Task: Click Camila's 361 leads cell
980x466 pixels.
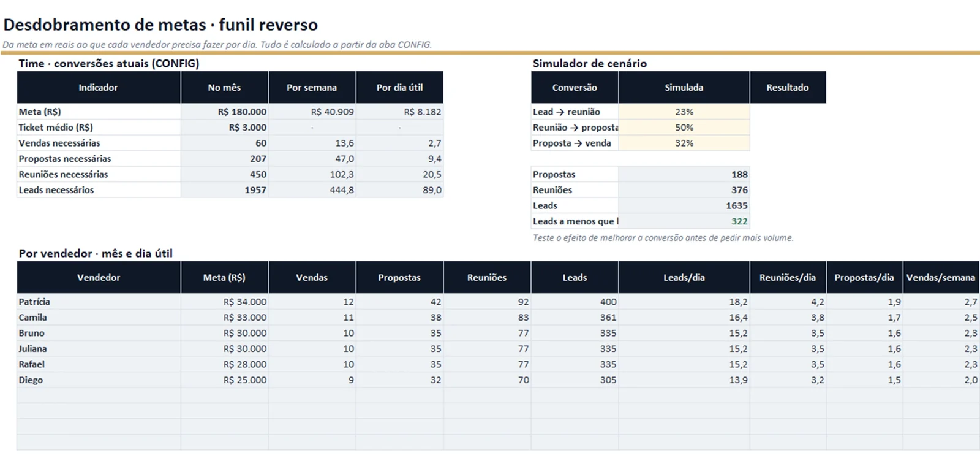Action: click(575, 318)
